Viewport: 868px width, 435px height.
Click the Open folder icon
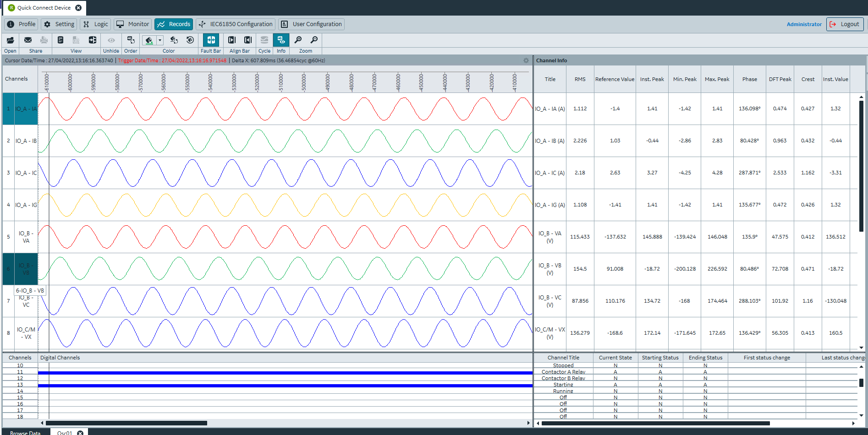coord(10,40)
